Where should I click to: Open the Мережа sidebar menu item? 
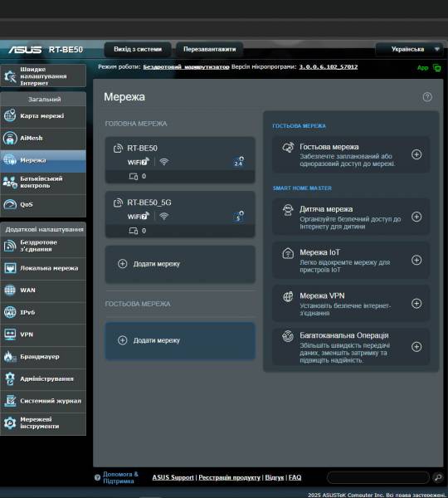point(43,160)
